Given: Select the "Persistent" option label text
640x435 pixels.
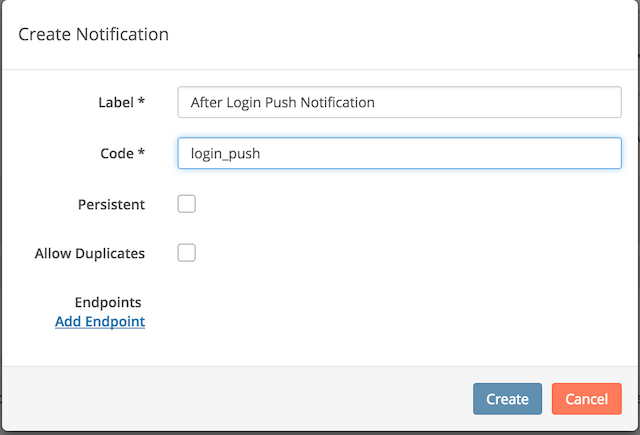Looking at the screenshot, I should coord(111,204).
